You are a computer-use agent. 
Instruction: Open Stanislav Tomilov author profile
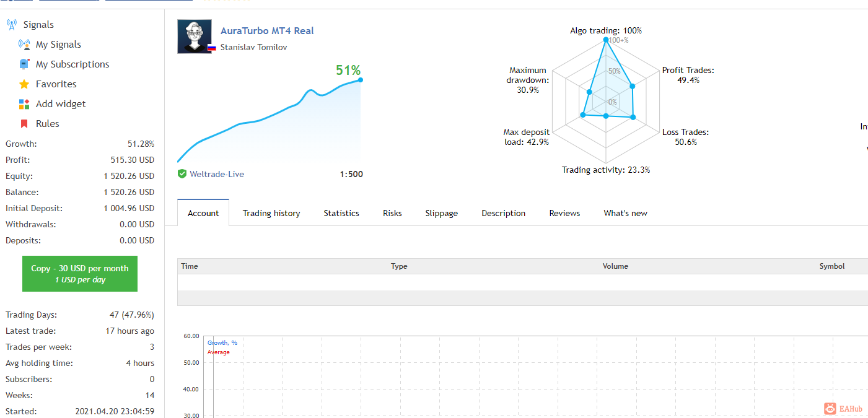254,47
